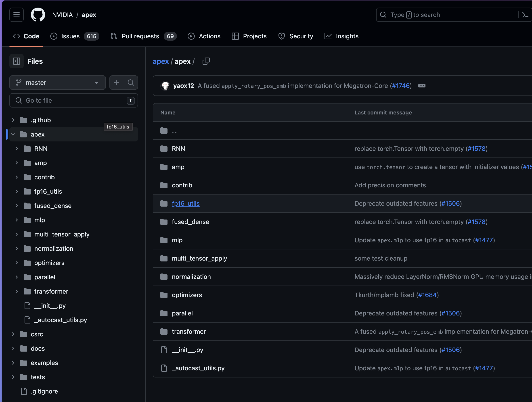This screenshot has width=532, height=402.
Task: Click the RNN folder icon in the table
Action: 164,149
